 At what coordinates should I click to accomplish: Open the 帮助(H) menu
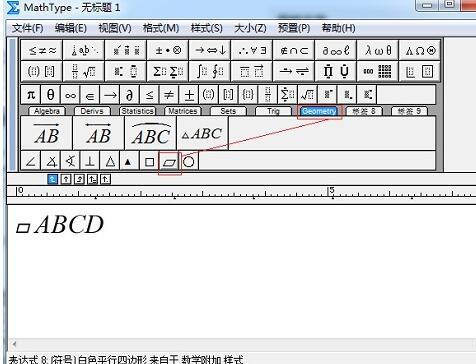tap(338, 28)
